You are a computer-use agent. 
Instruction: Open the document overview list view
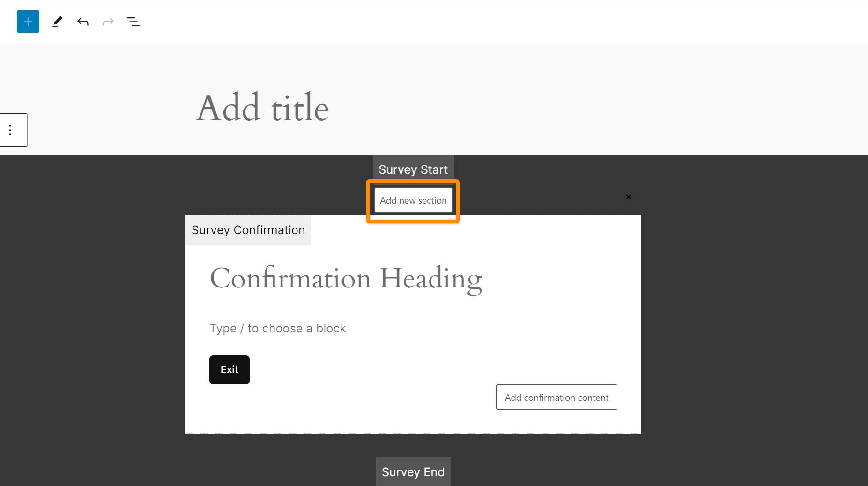pyautogui.click(x=134, y=22)
